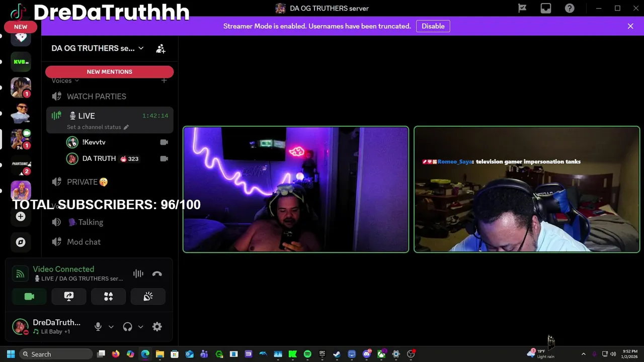Jump to NEW MENTIONS

point(109,72)
